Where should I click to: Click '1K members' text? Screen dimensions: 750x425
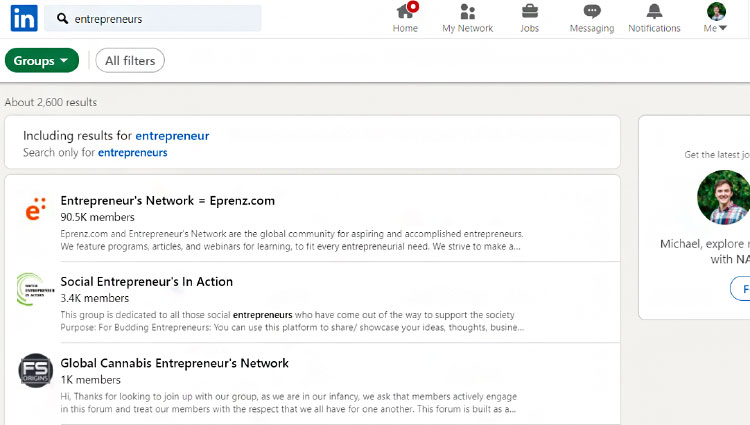coord(90,380)
